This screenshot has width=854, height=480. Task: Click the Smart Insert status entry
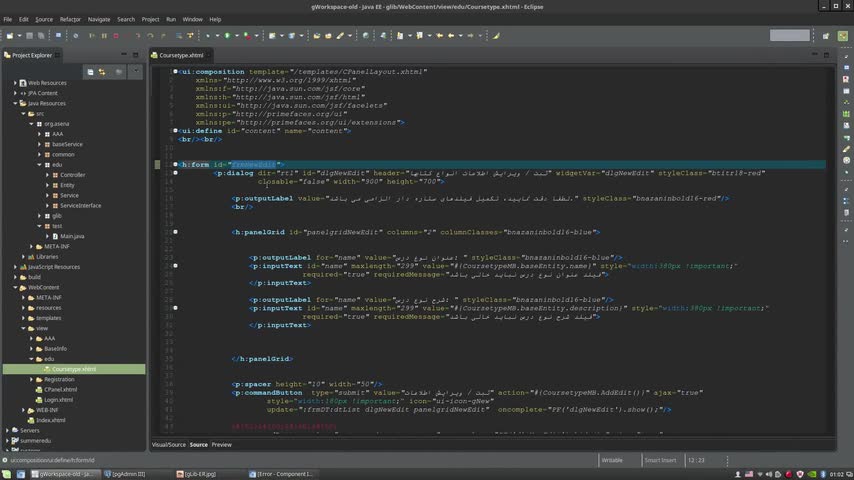coord(660,460)
